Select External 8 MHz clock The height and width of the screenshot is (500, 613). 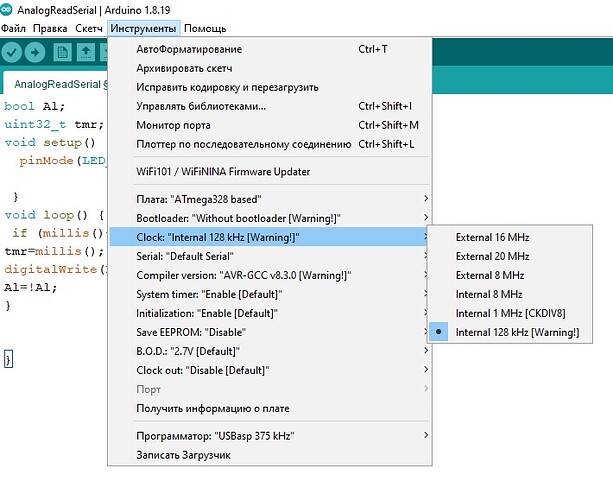509,275
